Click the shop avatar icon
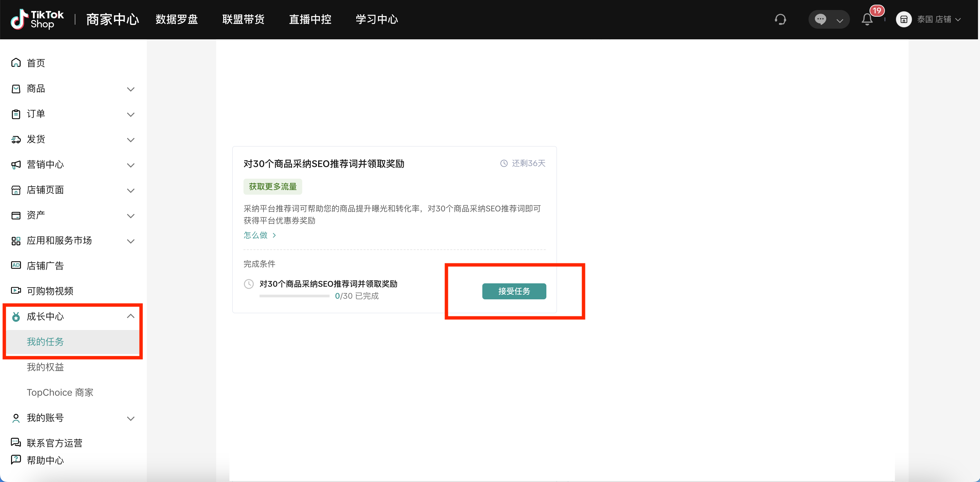The height and width of the screenshot is (482, 980). pyautogui.click(x=904, y=19)
